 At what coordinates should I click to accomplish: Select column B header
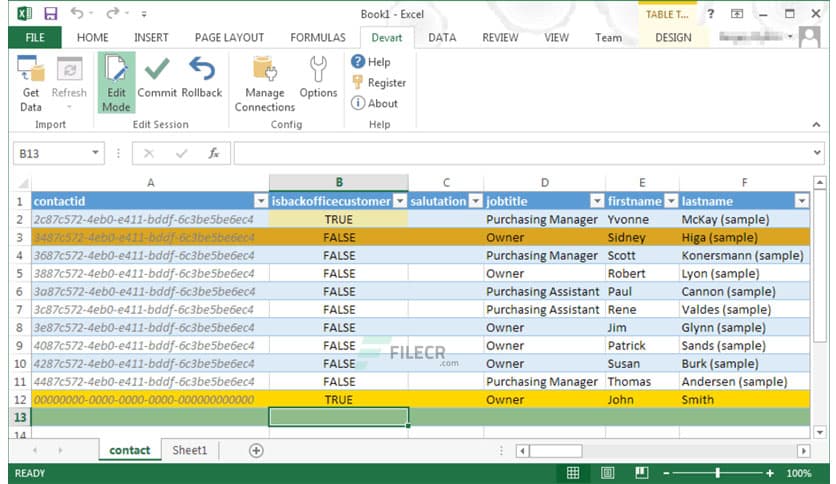coord(339,182)
